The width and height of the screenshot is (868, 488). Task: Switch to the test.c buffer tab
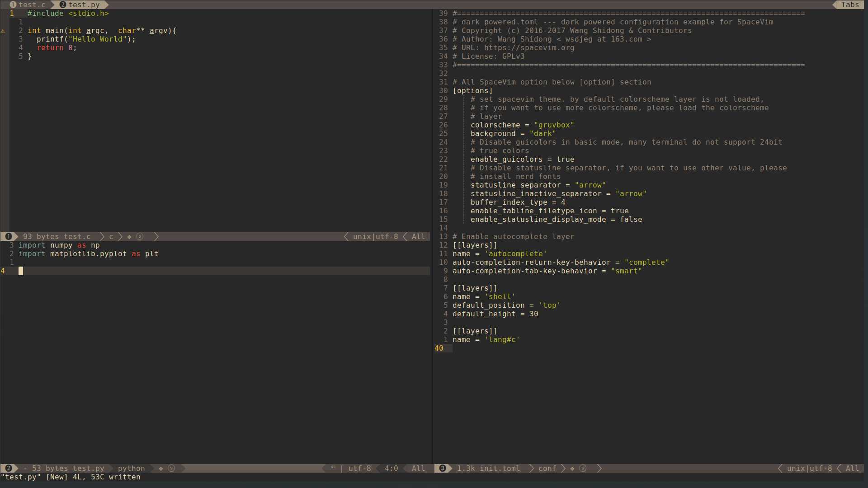click(x=28, y=5)
